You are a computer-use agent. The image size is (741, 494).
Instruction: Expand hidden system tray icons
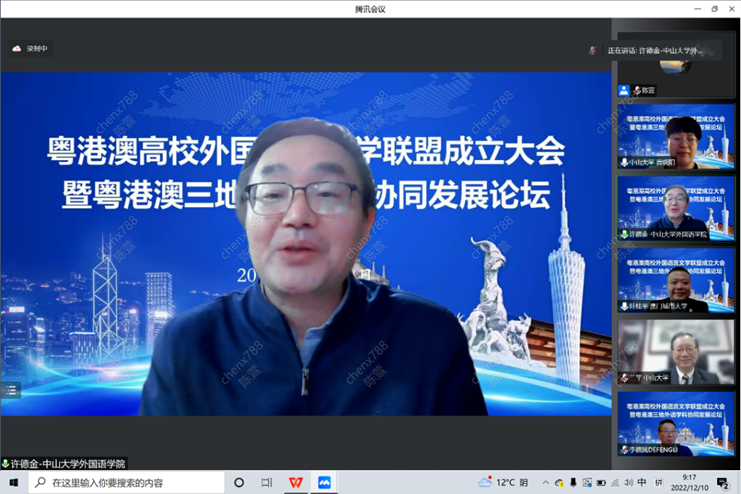click(544, 483)
